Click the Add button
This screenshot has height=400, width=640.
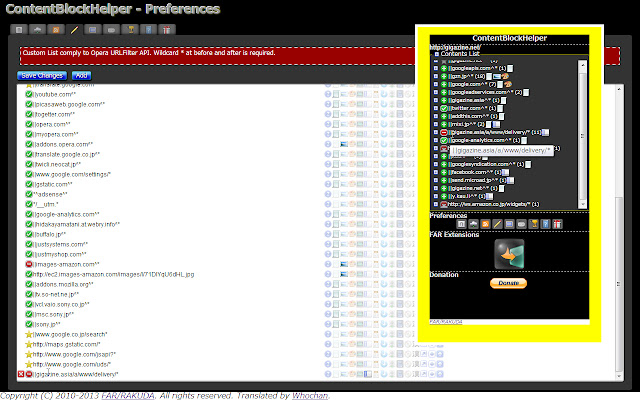pyautogui.click(x=81, y=76)
